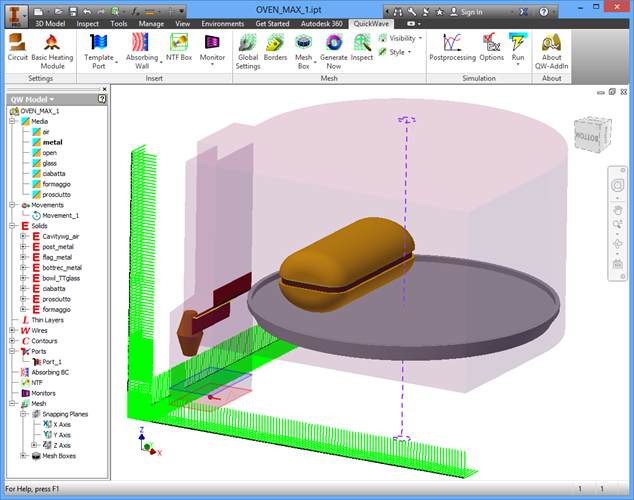Viewport: 634px width, 500px height.
Task: Open the Environments ribbon tab
Action: click(x=222, y=22)
